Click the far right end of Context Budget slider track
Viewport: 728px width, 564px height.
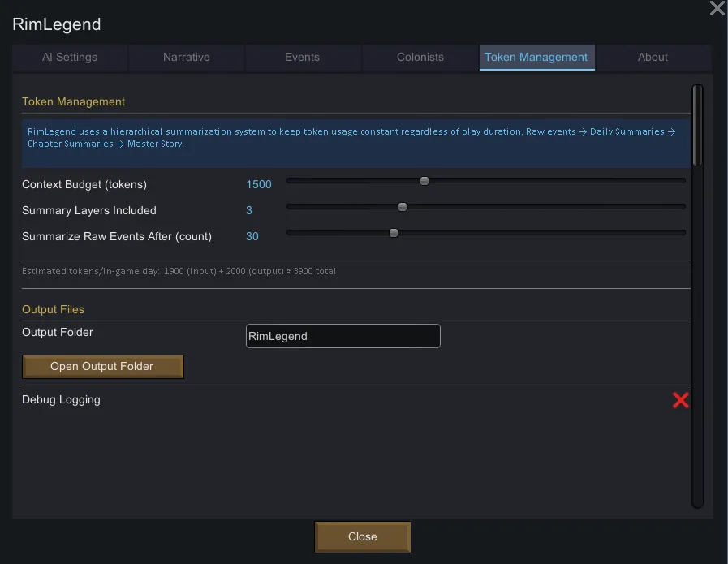(683, 181)
